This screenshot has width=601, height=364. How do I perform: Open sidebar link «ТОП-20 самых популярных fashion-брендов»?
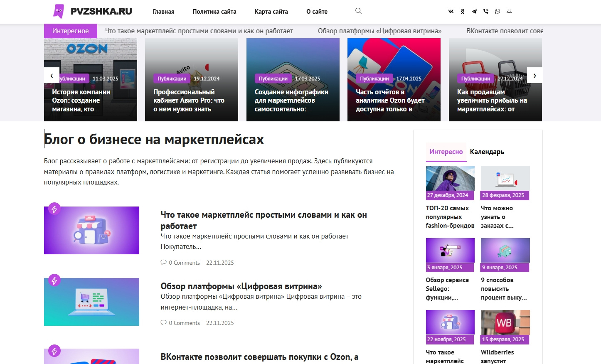(450, 217)
